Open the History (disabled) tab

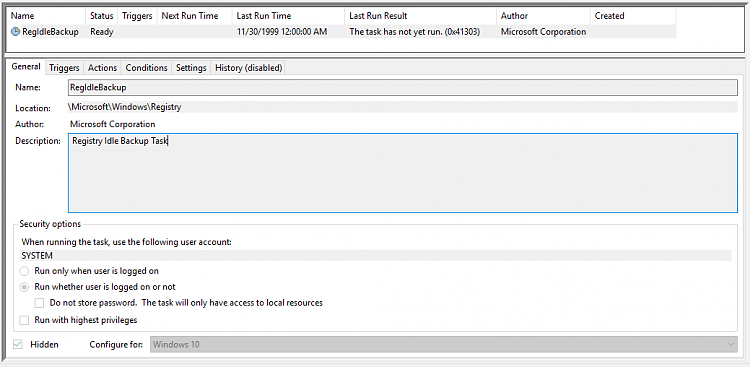click(x=248, y=68)
